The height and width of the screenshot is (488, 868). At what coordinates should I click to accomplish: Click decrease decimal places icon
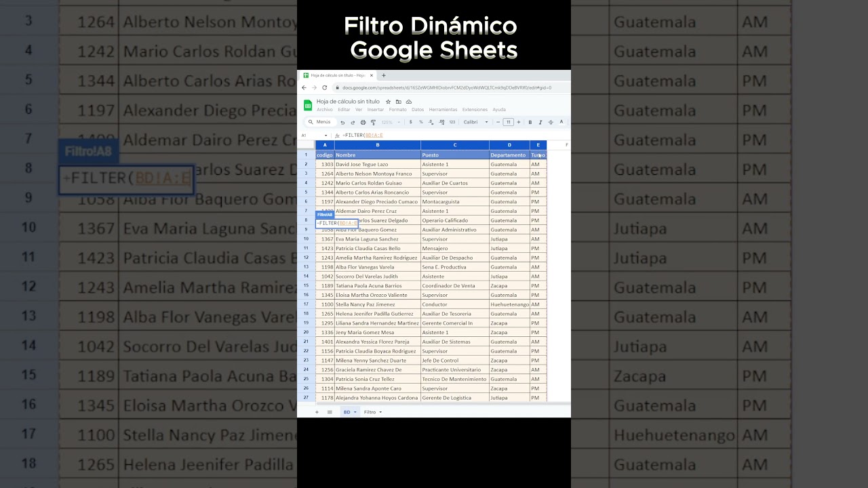431,122
